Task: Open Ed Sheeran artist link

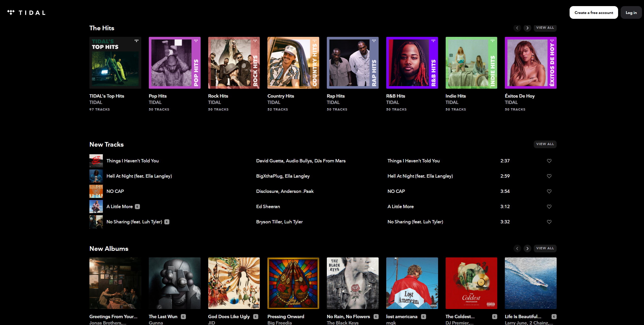Action: point(268,207)
